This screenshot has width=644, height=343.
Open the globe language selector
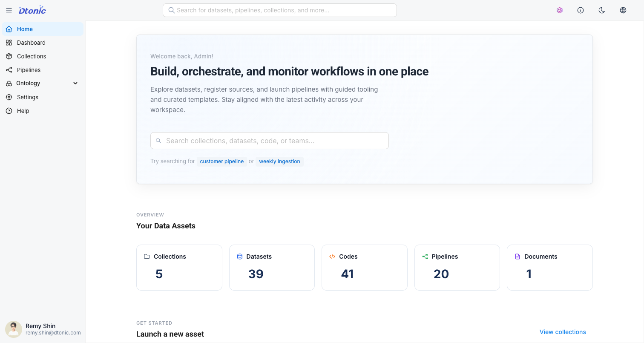[x=623, y=10]
